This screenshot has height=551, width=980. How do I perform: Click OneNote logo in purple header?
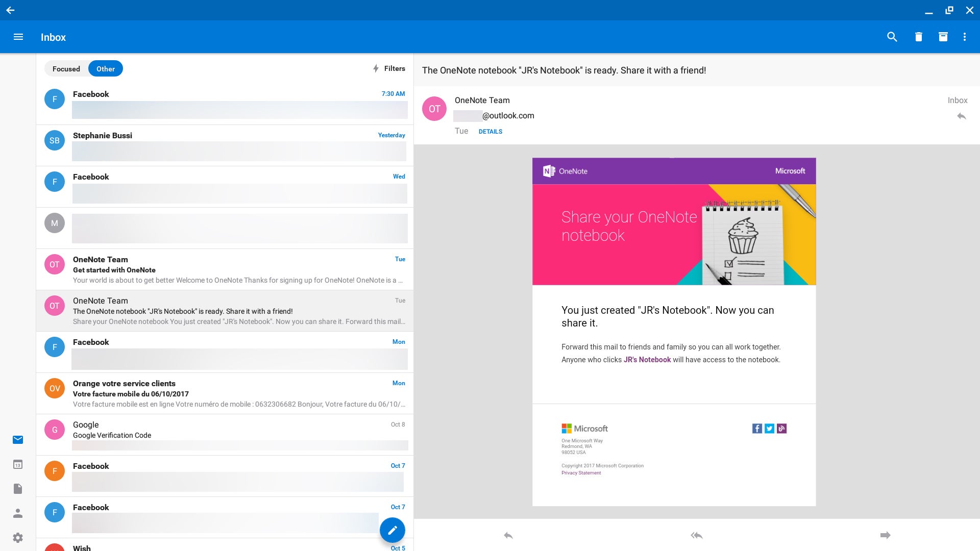click(x=565, y=171)
